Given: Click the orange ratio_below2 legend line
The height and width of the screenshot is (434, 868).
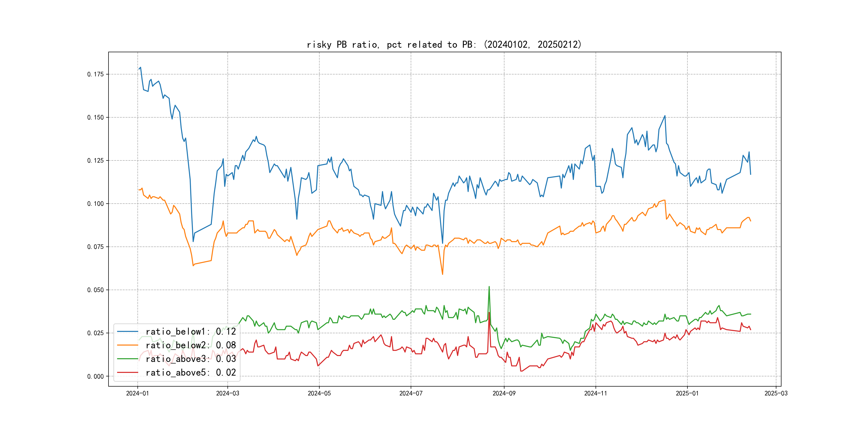Looking at the screenshot, I should [127, 345].
